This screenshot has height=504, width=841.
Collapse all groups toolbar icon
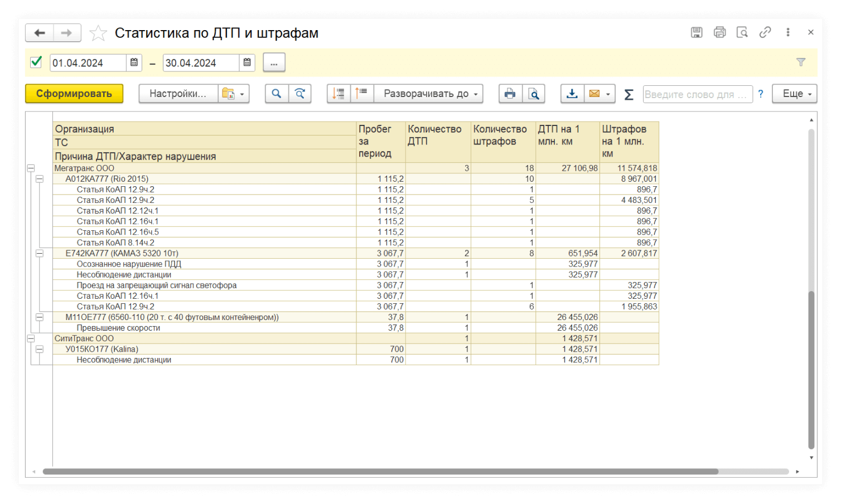pos(362,94)
